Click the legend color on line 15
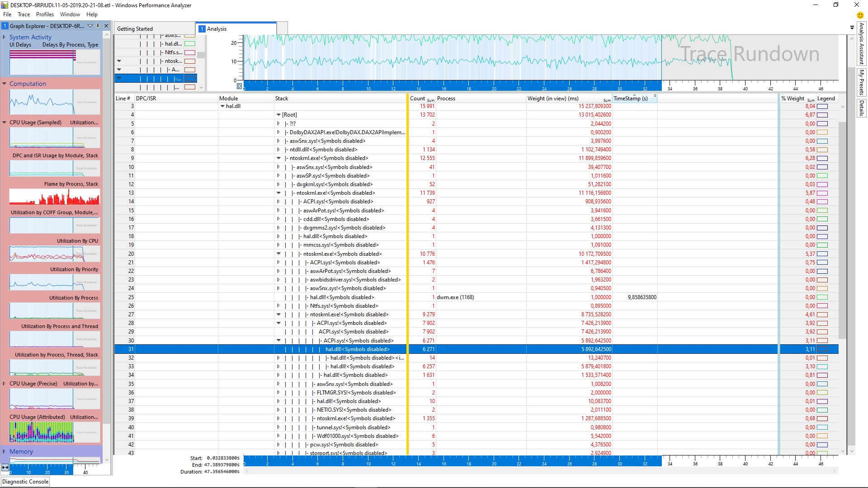Viewport: 868px width, 488px height. [822, 211]
